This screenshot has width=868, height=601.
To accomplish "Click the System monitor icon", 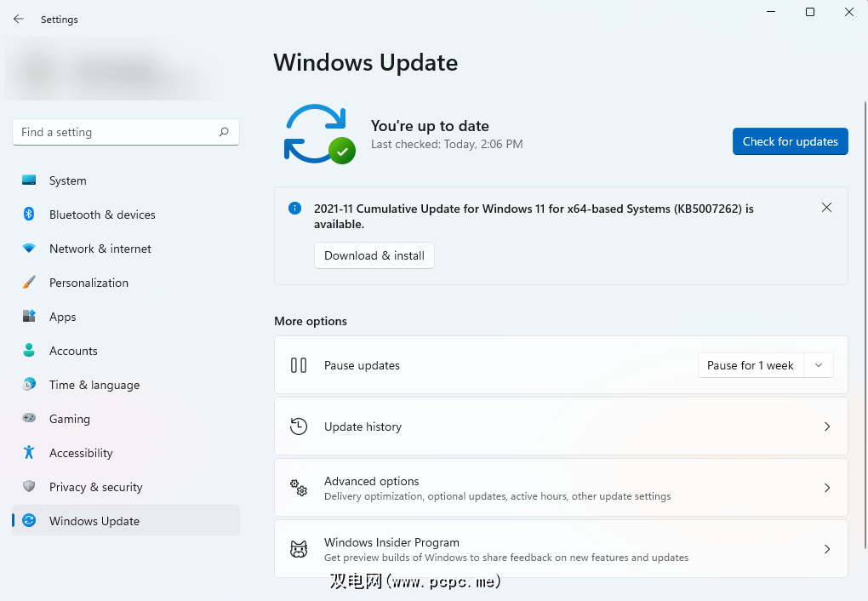I will 29,180.
